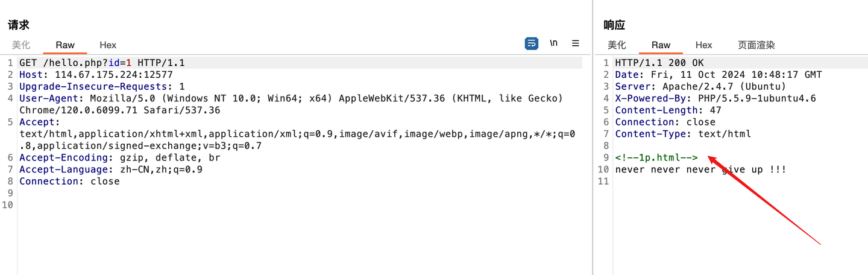Click the <!--1p.html--> comment in response

[656, 158]
